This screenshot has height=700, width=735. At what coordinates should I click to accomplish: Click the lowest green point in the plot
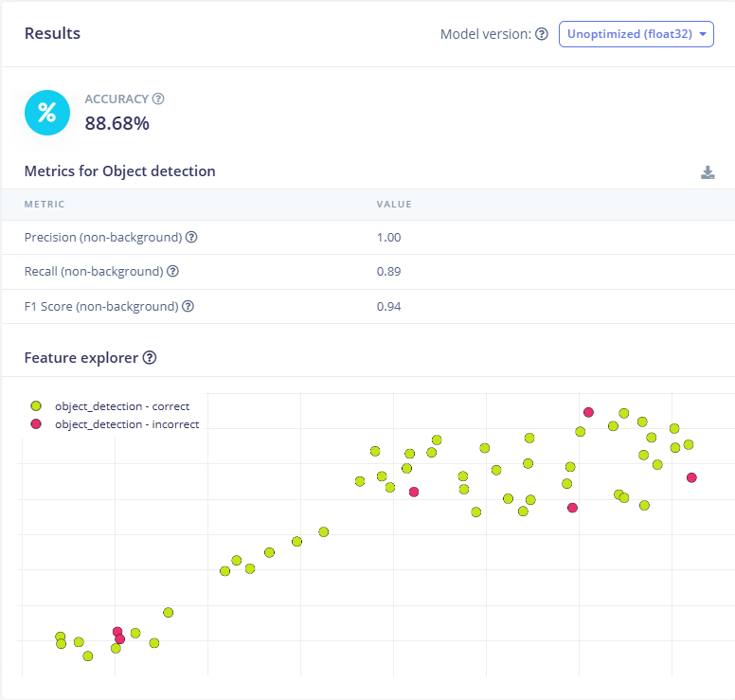[x=88, y=655]
